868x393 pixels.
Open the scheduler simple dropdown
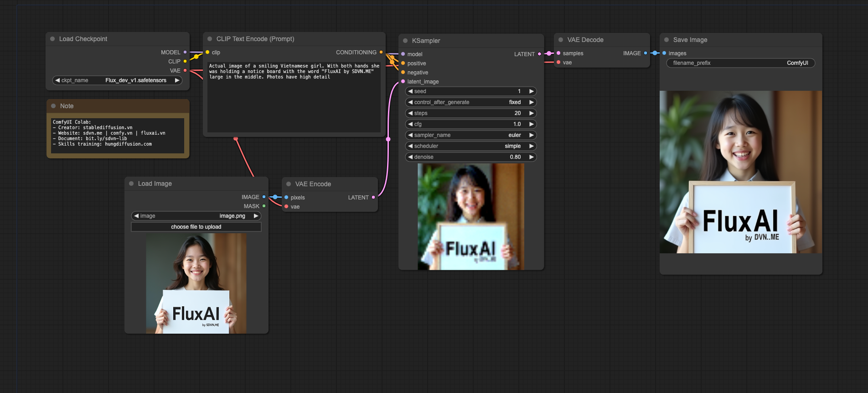pos(470,146)
